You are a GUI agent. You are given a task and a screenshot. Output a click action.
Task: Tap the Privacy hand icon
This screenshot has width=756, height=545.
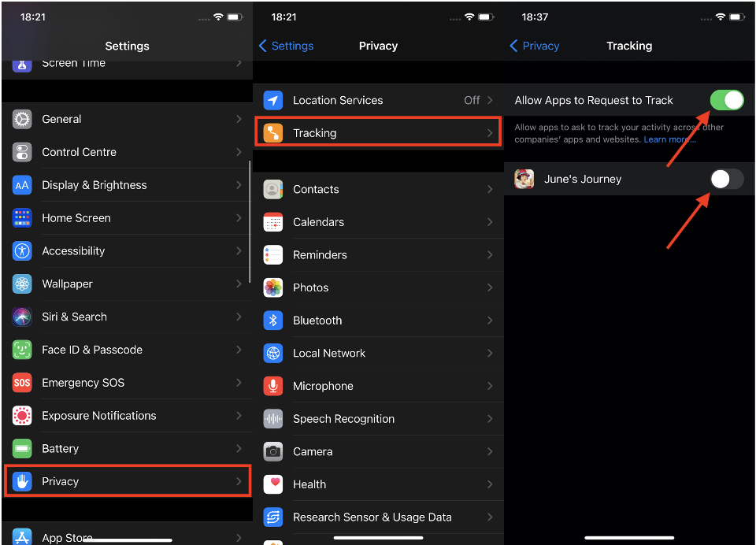(x=22, y=481)
